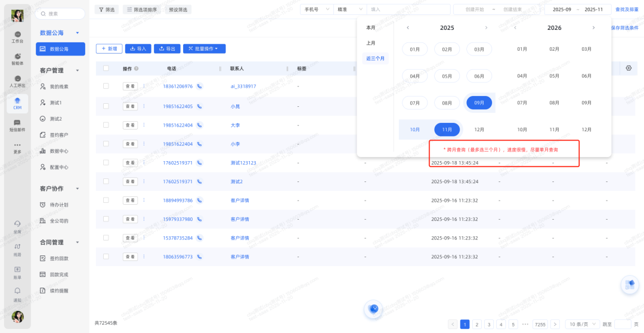Image resolution: width=644 pixels, height=333 pixels.
Task: Click the call icon beside 18361206976
Action: pyautogui.click(x=199, y=87)
